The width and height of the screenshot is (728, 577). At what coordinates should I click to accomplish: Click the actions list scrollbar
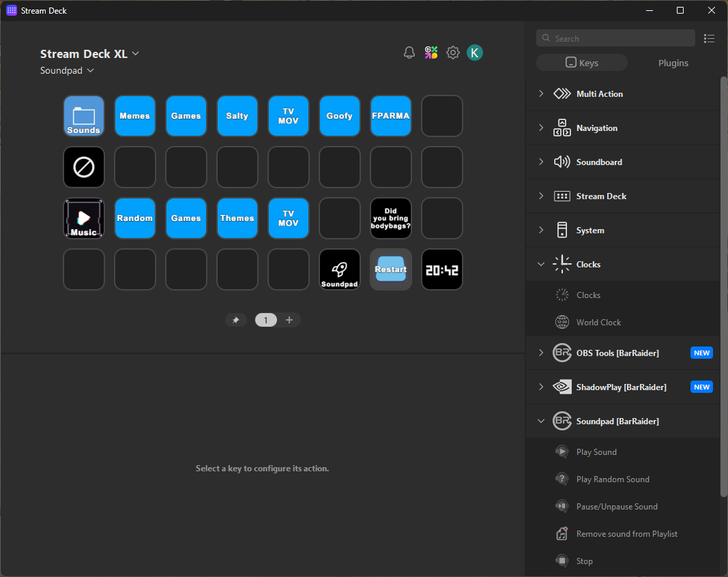[x=724, y=286]
